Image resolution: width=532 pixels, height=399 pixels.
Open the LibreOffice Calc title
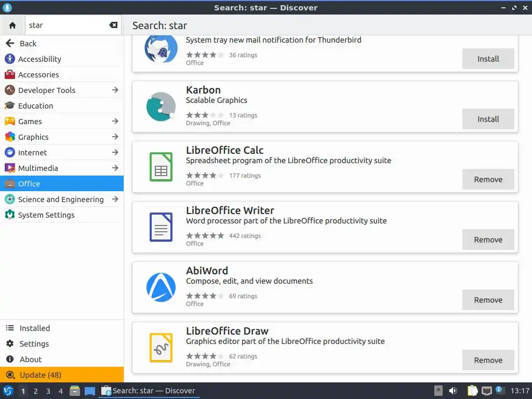click(x=224, y=150)
